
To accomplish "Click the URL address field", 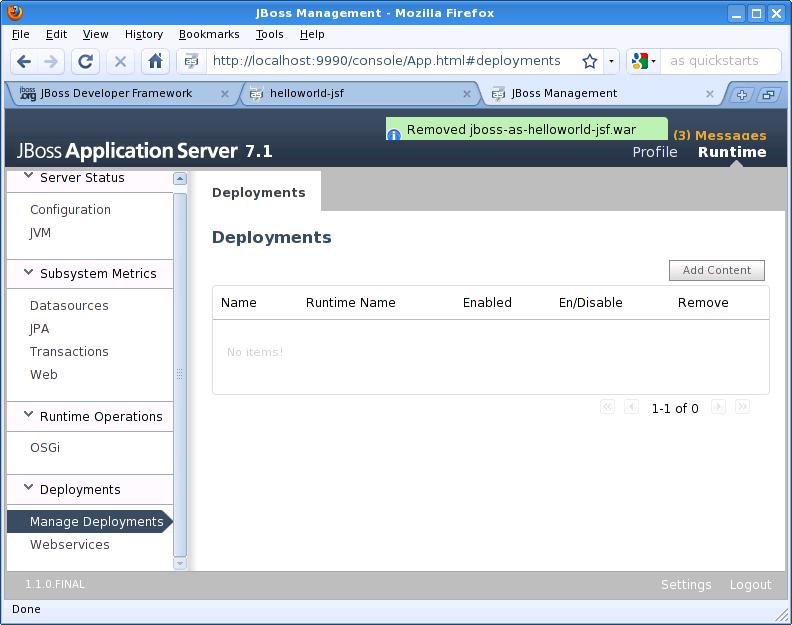I will 386,61.
